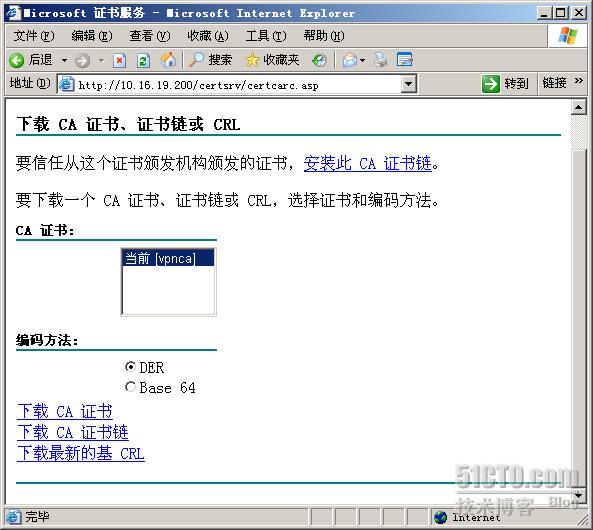The image size is (593, 530).
Task: Minimize the Internet Explorer window
Action: pyautogui.click(x=544, y=14)
